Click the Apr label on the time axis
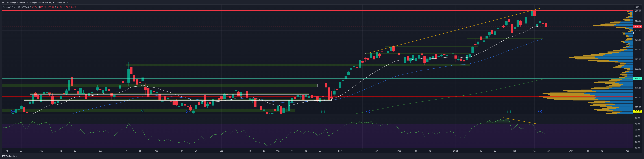Screen dimensions: 644x159 point(627,151)
